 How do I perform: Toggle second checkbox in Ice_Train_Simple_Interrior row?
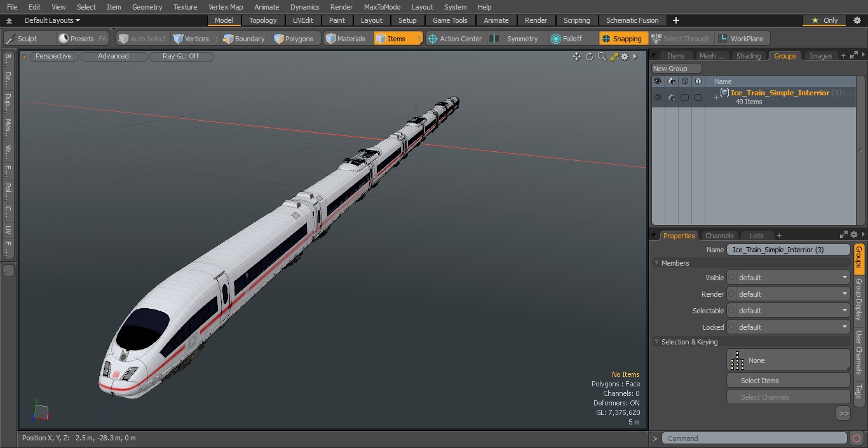pyautogui.click(x=698, y=97)
